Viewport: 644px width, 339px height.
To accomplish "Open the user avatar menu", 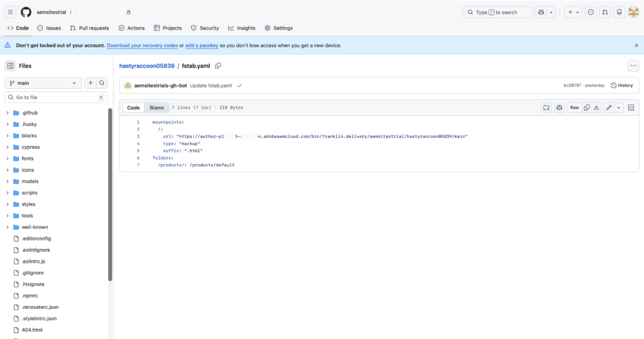I will [634, 13].
